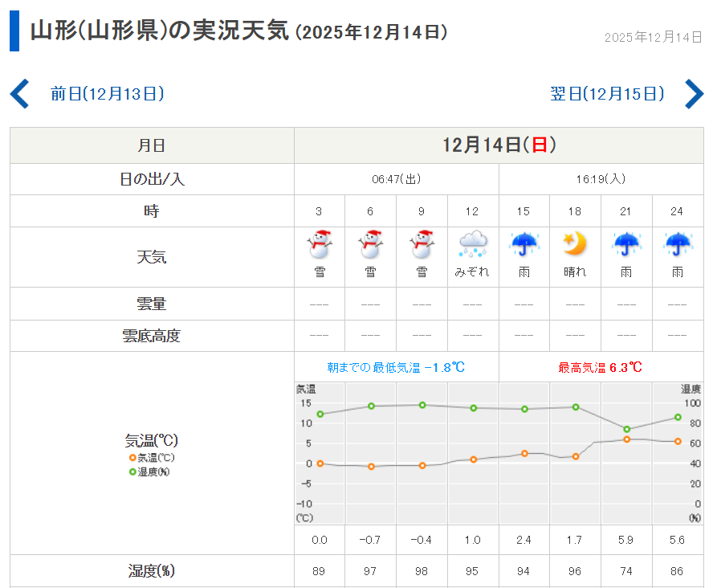The image size is (713, 588).
Task: Click the moon clear-sky icon at 18時
Action: pyautogui.click(x=575, y=244)
